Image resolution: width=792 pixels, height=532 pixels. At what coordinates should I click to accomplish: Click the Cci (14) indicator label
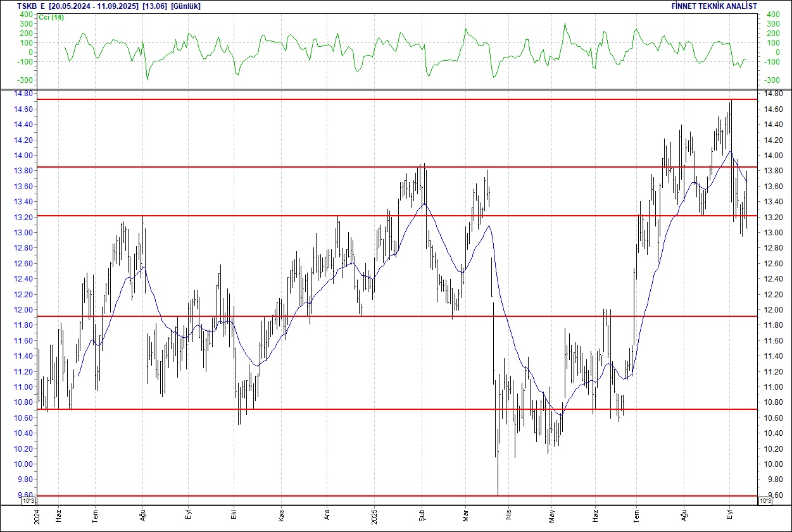[51, 17]
